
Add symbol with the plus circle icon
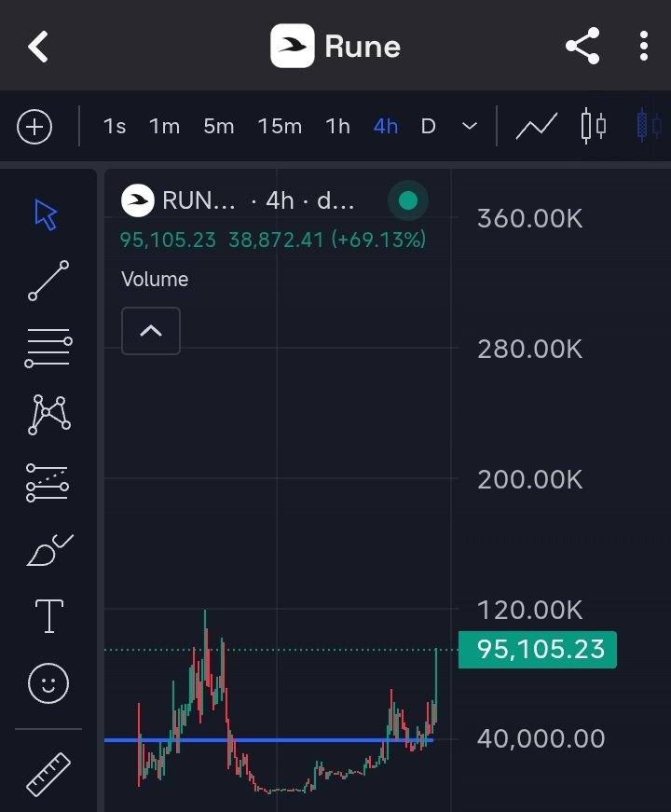pos(34,127)
